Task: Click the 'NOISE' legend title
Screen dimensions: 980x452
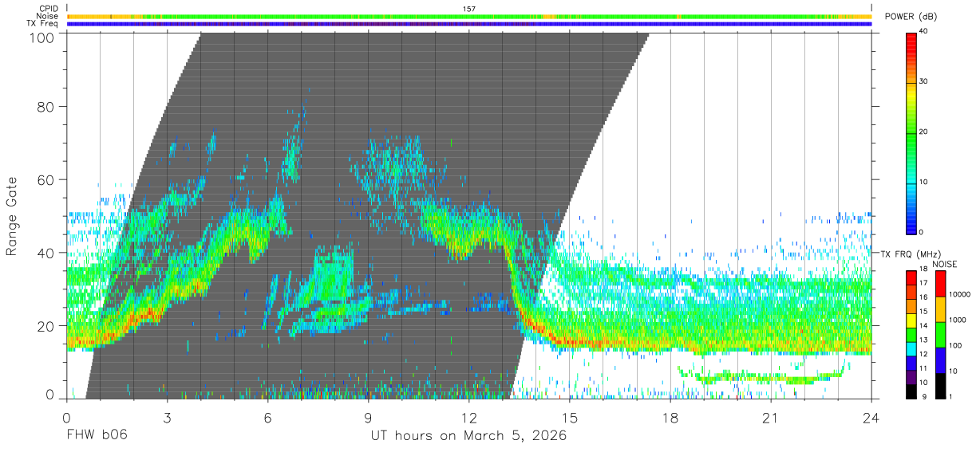Action: (944, 264)
